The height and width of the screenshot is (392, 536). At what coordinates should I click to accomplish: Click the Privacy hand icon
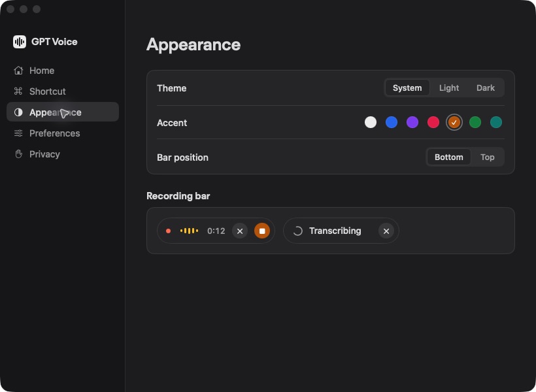coord(18,154)
